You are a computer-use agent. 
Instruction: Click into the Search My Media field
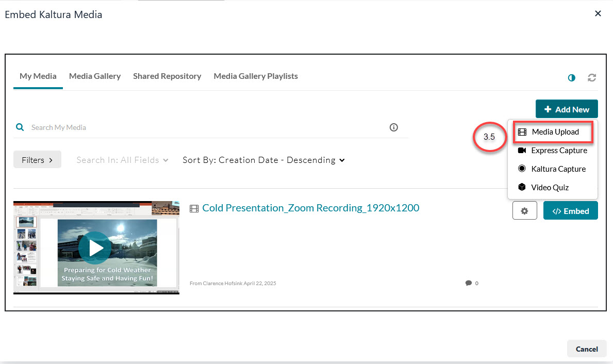(x=206, y=127)
